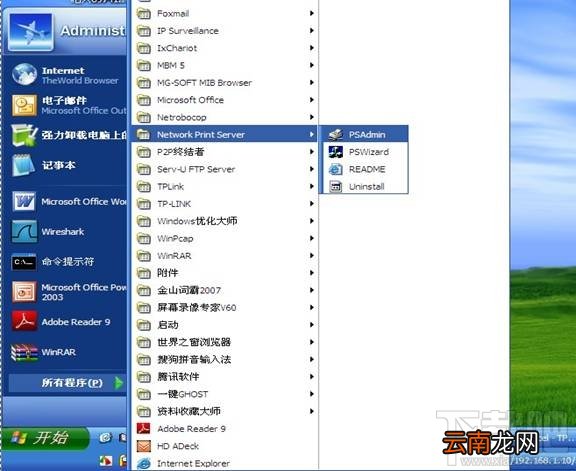Expand the TP-LINK submenu arrow
Image resolution: width=576 pixels, height=471 pixels.
click(x=312, y=204)
